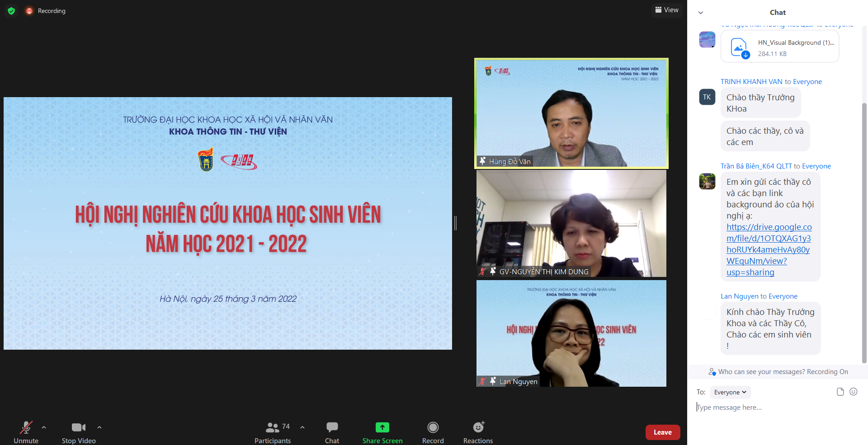This screenshot has width=868, height=445.
Task: Click the participant count '74'
Action: click(x=286, y=426)
